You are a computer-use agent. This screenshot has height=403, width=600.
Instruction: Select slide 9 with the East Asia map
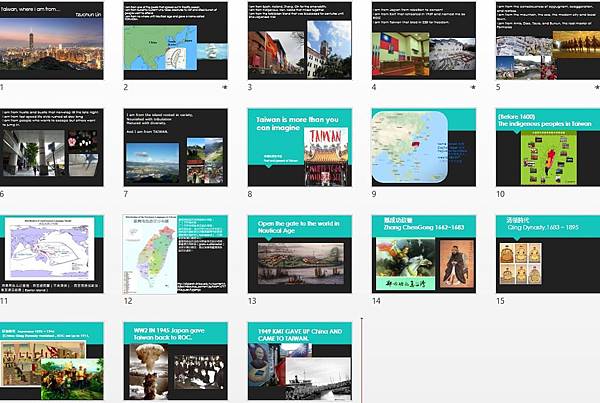(x=424, y=147)
